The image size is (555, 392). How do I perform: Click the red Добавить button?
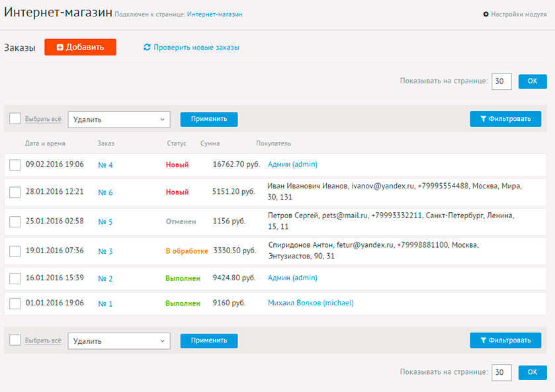tap(80, 47)
